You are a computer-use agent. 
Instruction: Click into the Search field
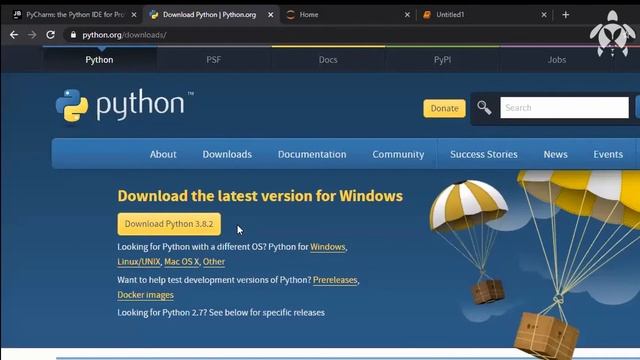[x=564, y=108]
